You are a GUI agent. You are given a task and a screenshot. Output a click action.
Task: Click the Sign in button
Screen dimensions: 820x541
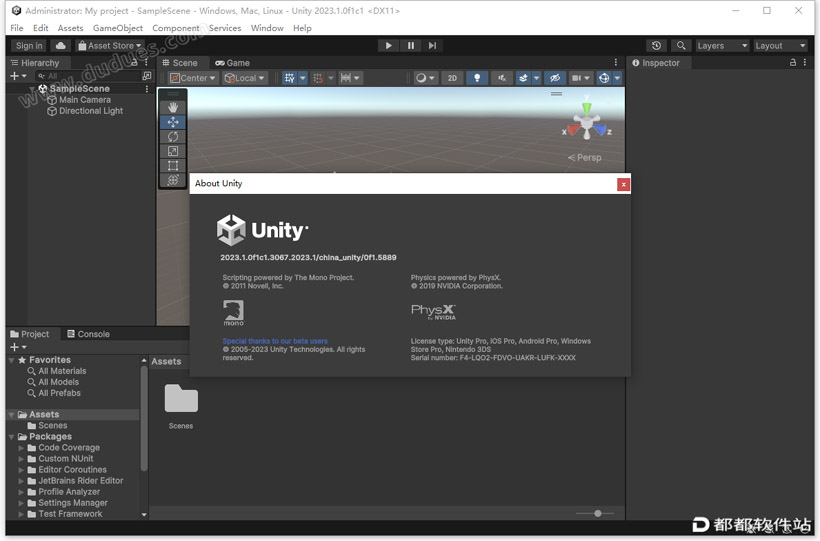tap(29, 46)
